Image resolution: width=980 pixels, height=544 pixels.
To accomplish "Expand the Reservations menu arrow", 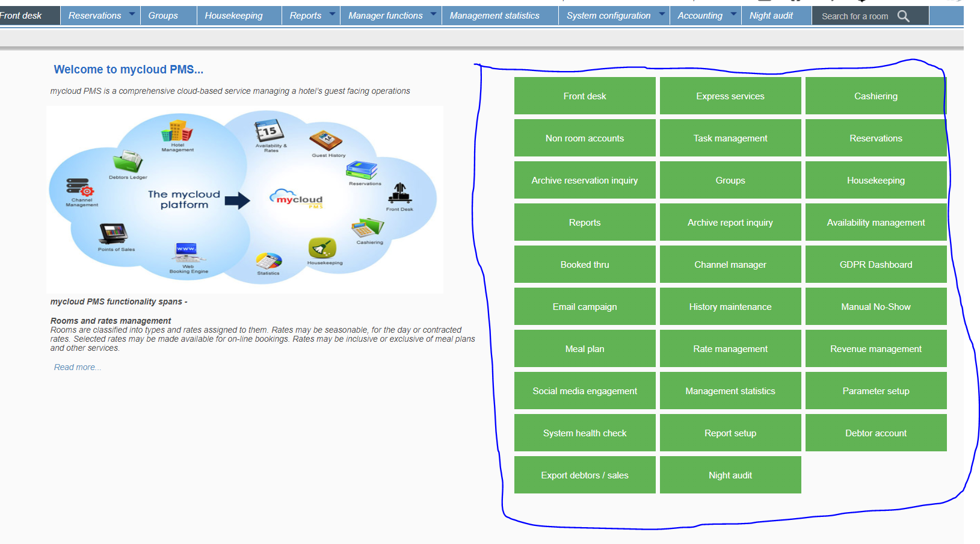I will pyautogui.click(x=132, y=14).
